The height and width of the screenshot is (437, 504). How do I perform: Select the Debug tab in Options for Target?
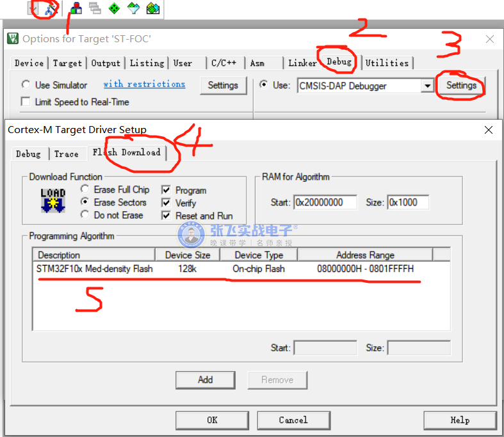(339, 61)
